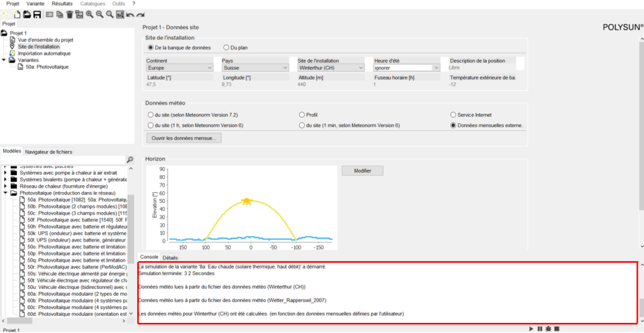Start simulation with the play icon
This screenshot has width=644, height=333.
click(532, 329)
